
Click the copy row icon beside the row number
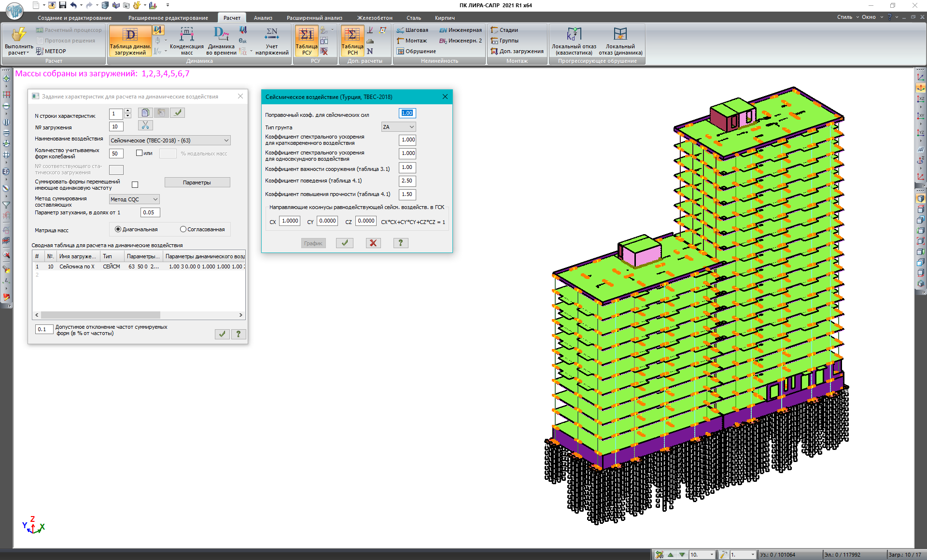(x=145, y=112)
